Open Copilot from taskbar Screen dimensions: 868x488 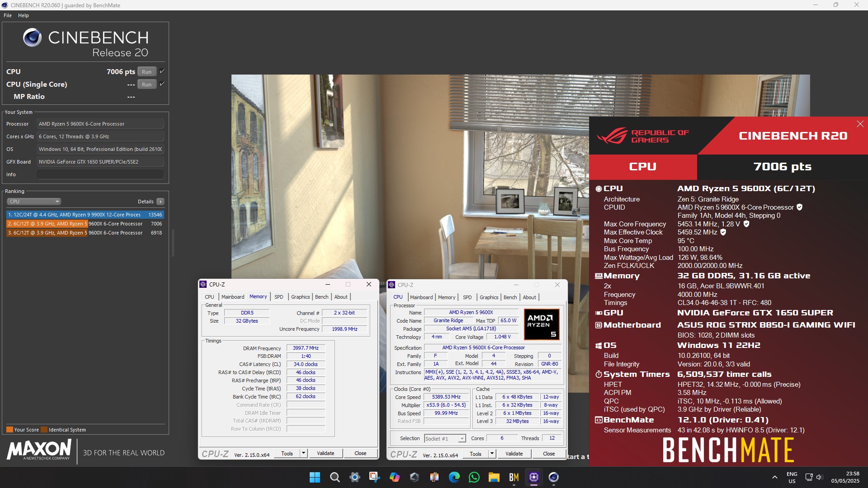(394, 477)
